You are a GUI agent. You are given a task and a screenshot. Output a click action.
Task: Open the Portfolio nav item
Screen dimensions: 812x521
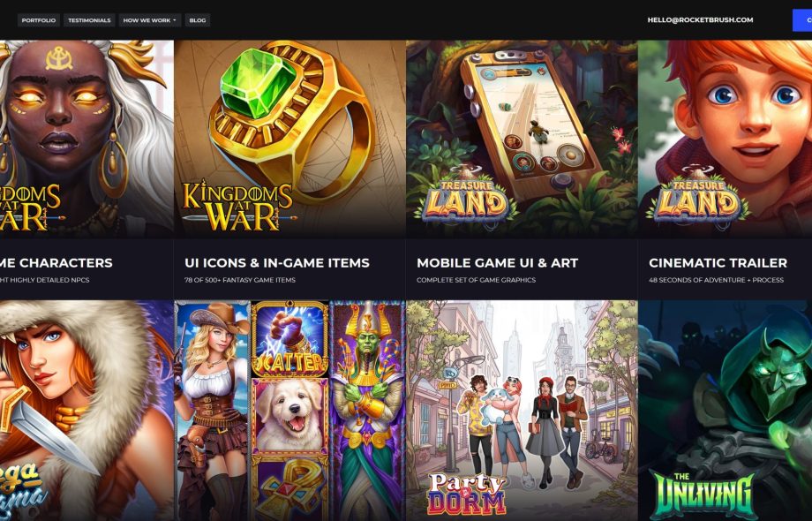point(39,20)
